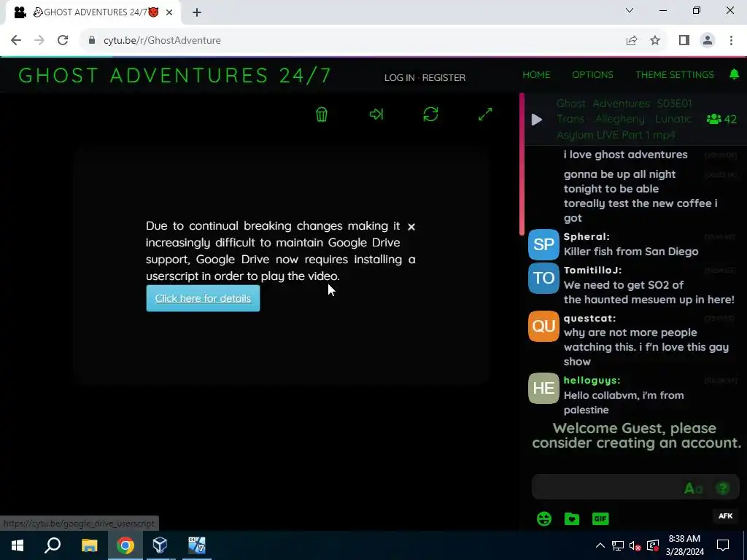Screen dimensions: 747x560
Task: Click the muted speaker volume tray icon
Action: pos(635,545)
